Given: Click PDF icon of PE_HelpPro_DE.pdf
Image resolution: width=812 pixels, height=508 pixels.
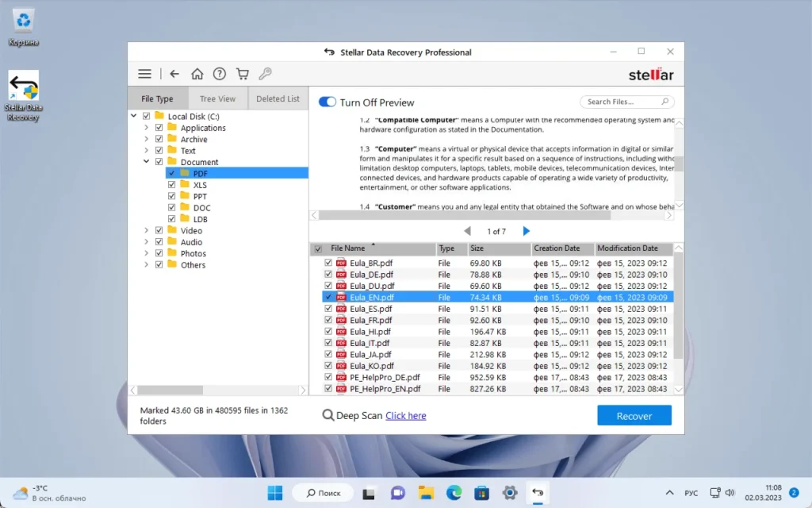Looking at the screenshot, I should tap(341, 377).
